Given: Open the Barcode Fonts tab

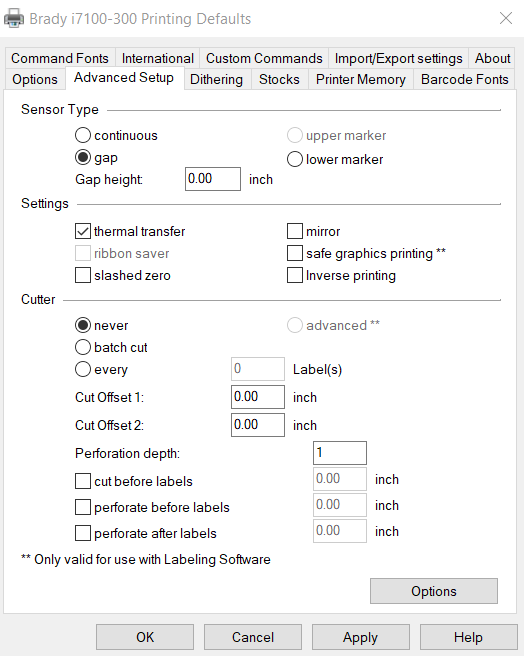Looking at the screenshot, I should (x=464, y=79).
